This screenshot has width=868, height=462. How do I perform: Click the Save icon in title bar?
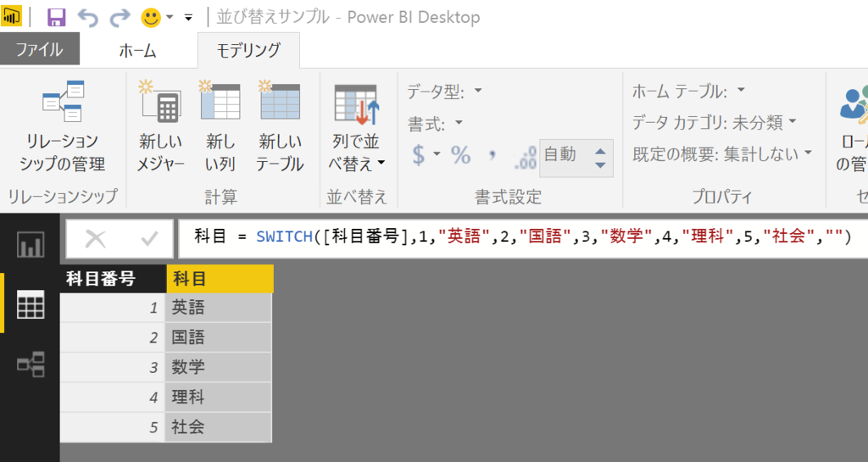click(x=56, y=18)
